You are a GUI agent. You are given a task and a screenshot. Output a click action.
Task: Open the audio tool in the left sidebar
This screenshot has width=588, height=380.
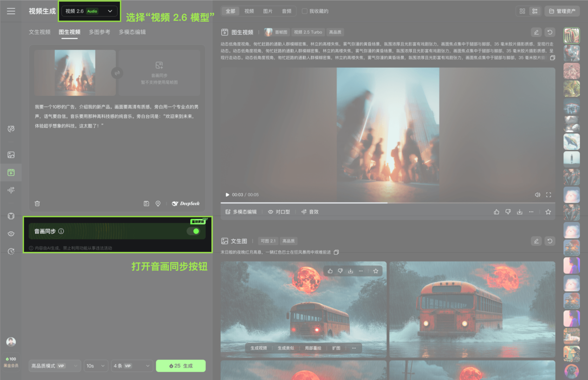click(x=11, y=189)
